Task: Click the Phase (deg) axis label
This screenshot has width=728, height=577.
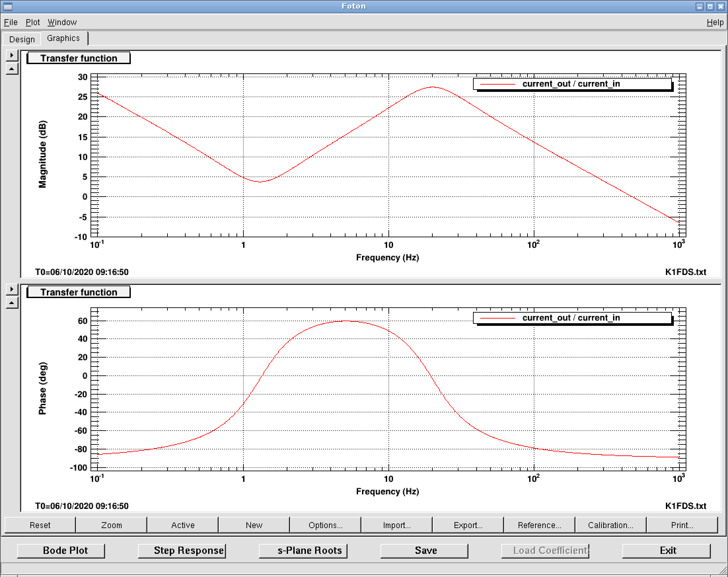Action: (x=43, y=388)
